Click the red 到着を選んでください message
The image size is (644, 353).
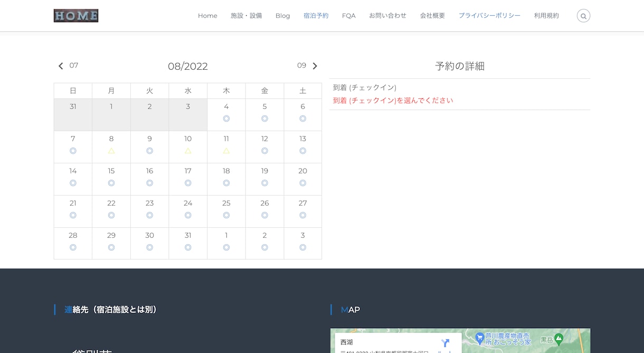(x=393, y=100)
